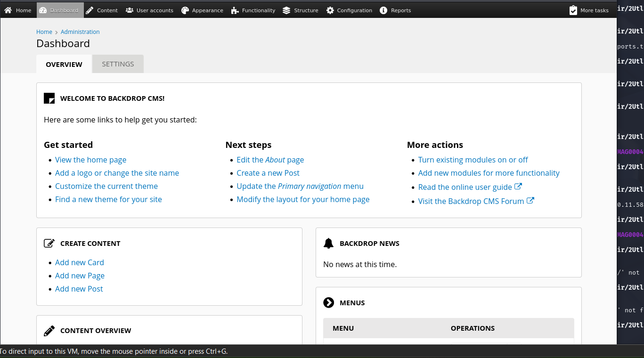Screen dimensions: 644x358
Task: Click Add new Post link
Action: coord(79,289)
